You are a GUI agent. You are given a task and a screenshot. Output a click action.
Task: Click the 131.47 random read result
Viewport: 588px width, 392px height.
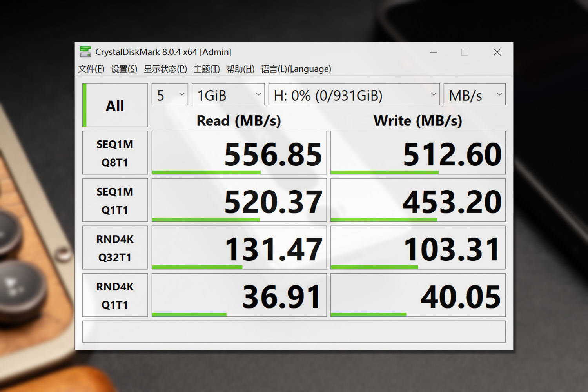(239, 248)
